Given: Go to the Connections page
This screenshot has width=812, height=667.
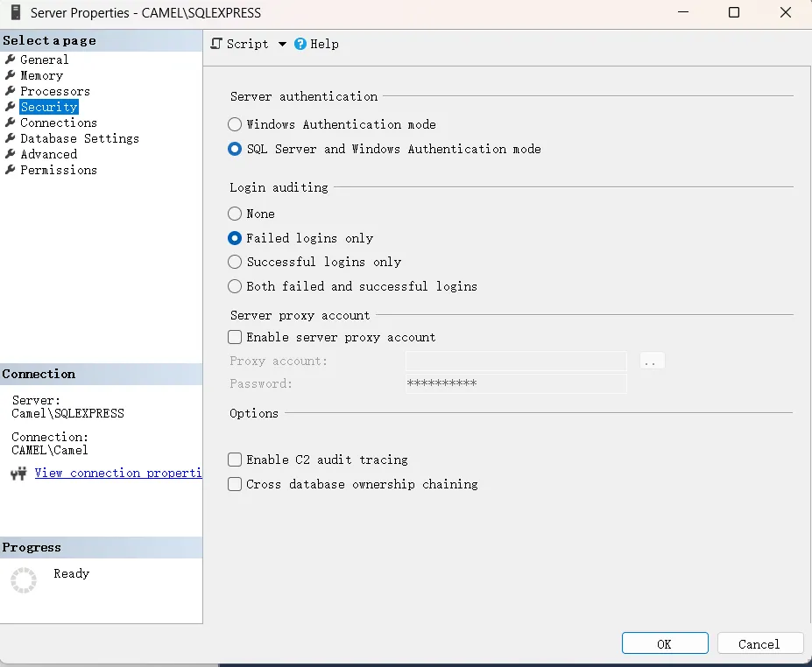Looking at the screenshot, I should (x=59, y=123).
